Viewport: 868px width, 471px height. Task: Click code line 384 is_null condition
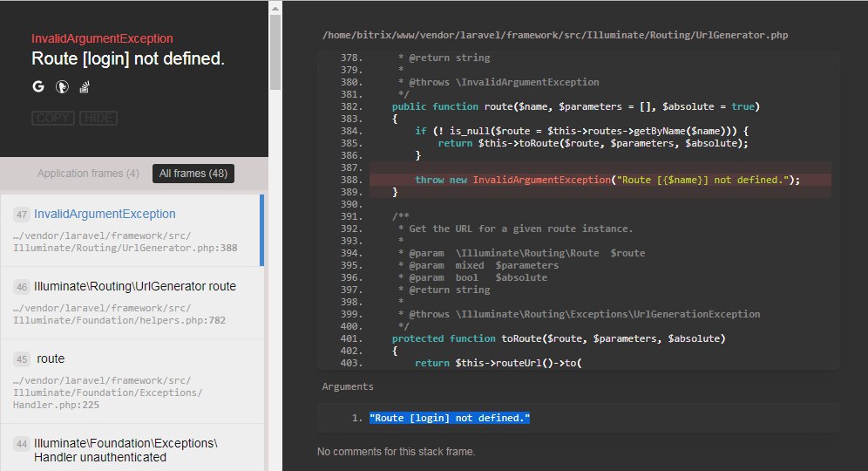[x=582, y=131]
